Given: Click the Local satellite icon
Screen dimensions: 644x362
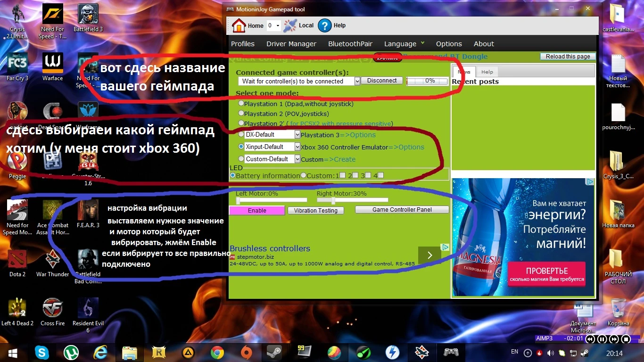Looking at the screenshot, I should pos(290,25).
